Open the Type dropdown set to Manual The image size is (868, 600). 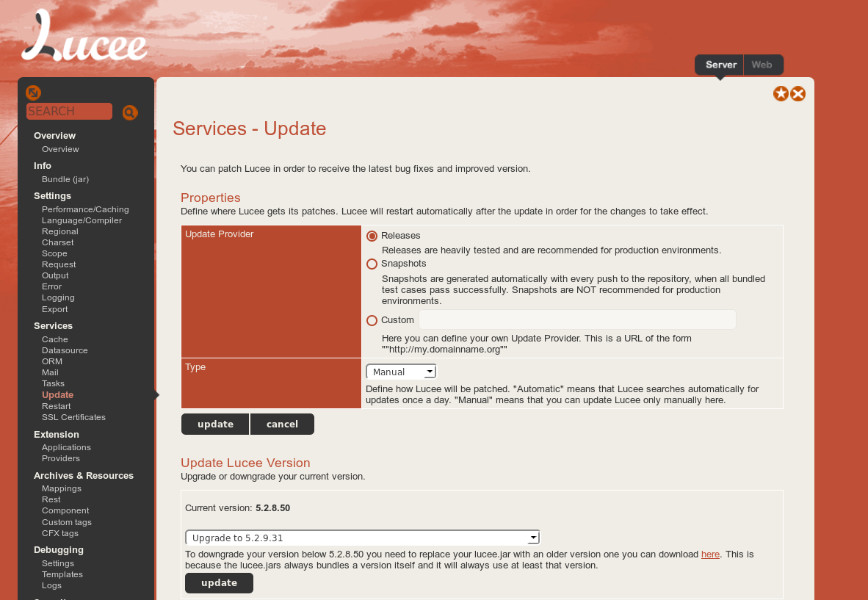[402, 372]
